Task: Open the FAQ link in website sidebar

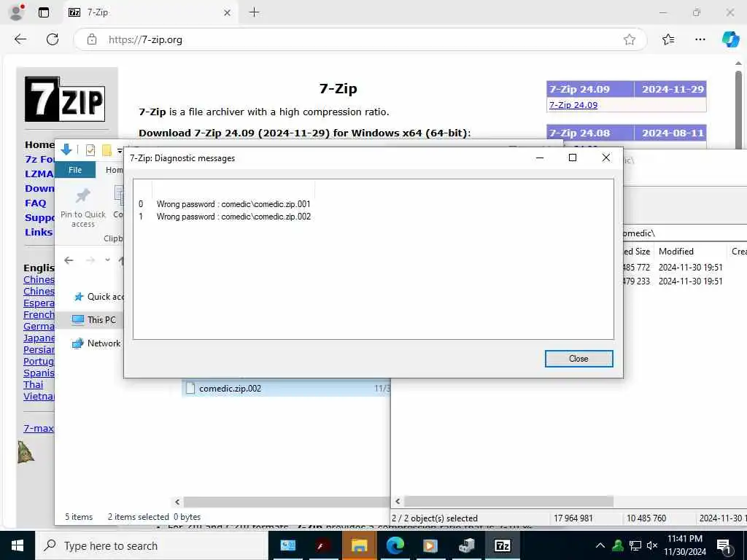Action: (35, 203)
